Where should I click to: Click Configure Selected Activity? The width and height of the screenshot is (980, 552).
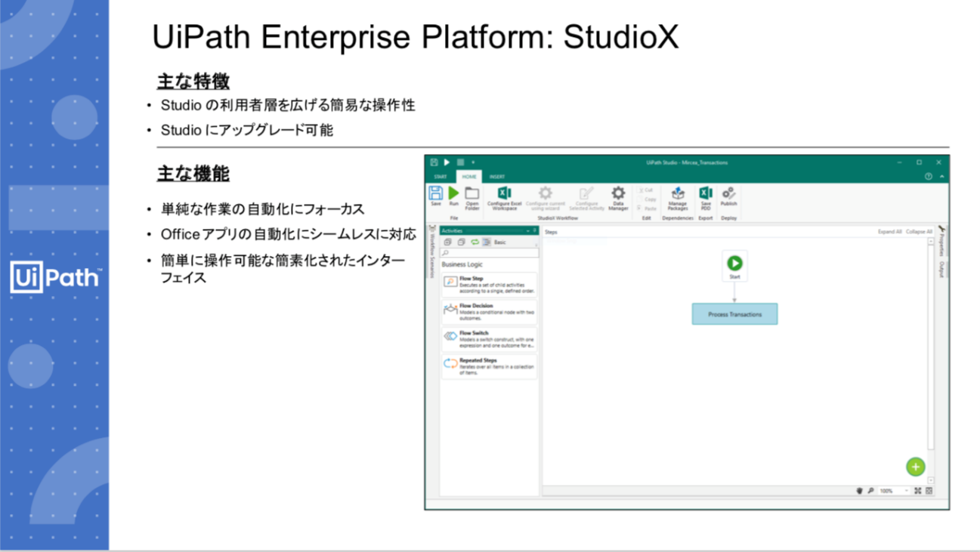pos(586,198)
